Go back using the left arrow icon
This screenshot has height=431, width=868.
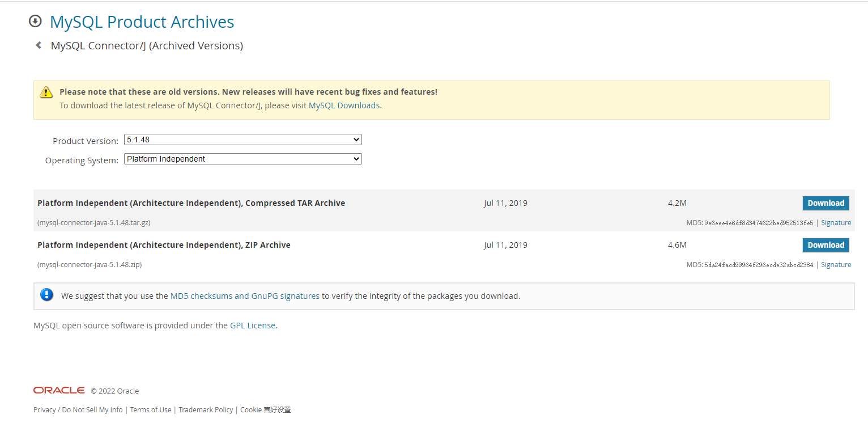tap(39, 45)
